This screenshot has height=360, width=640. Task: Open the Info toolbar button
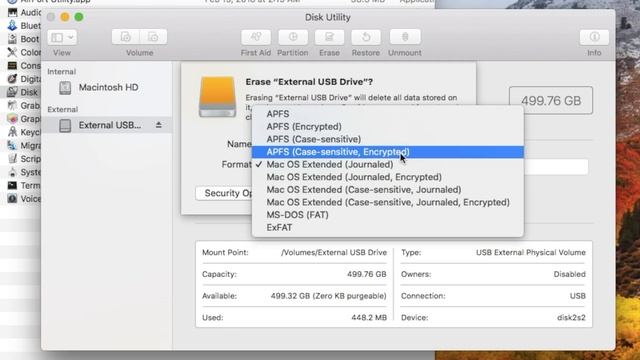594,37
